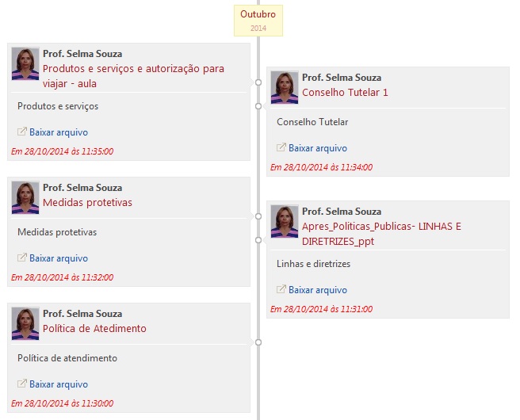520x420 pixels.
Task: Click Selma Souza's avatar in Medidas protetivas post
Action: (x=25, y=197)
